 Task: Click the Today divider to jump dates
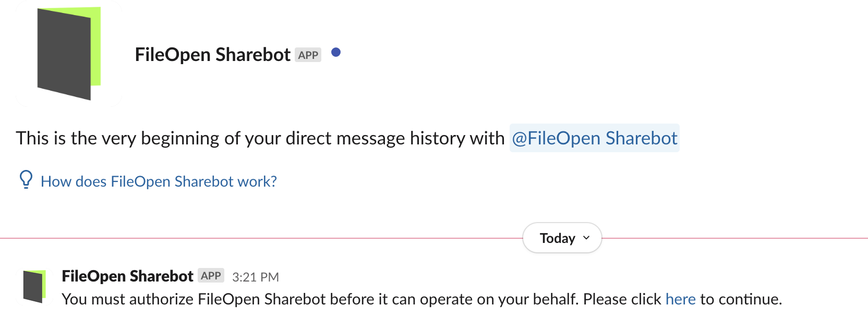562,238
